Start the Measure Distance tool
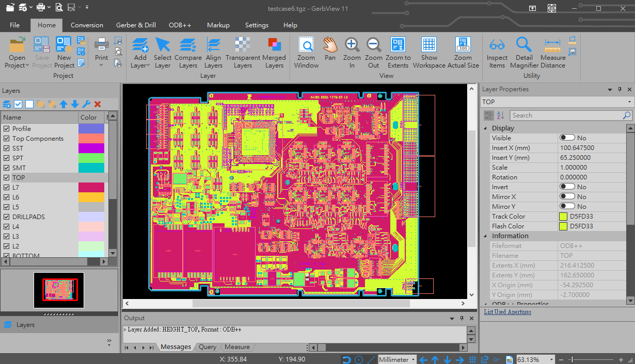This screenshot has width=635, height=364. 553,53
